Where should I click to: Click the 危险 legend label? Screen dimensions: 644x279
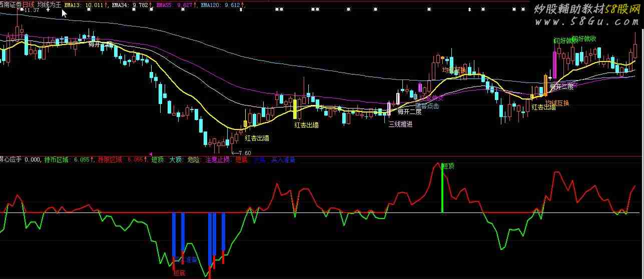193,160
